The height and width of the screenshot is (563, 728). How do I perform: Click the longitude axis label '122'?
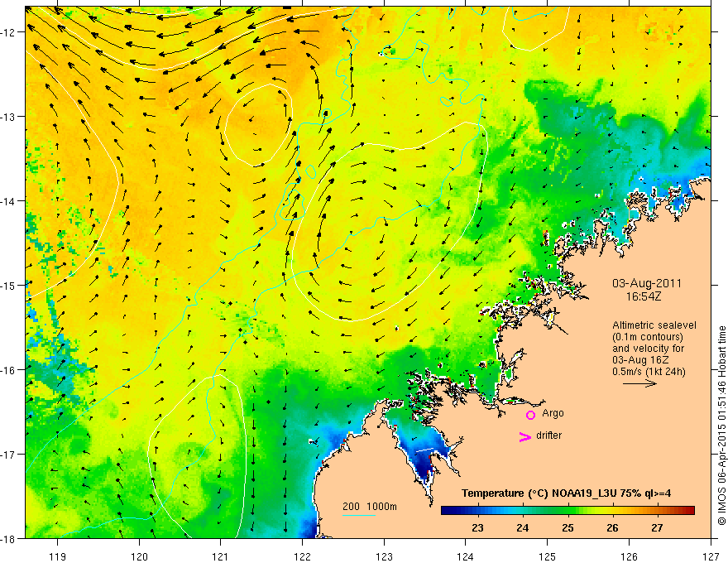[x=302, y=557]
